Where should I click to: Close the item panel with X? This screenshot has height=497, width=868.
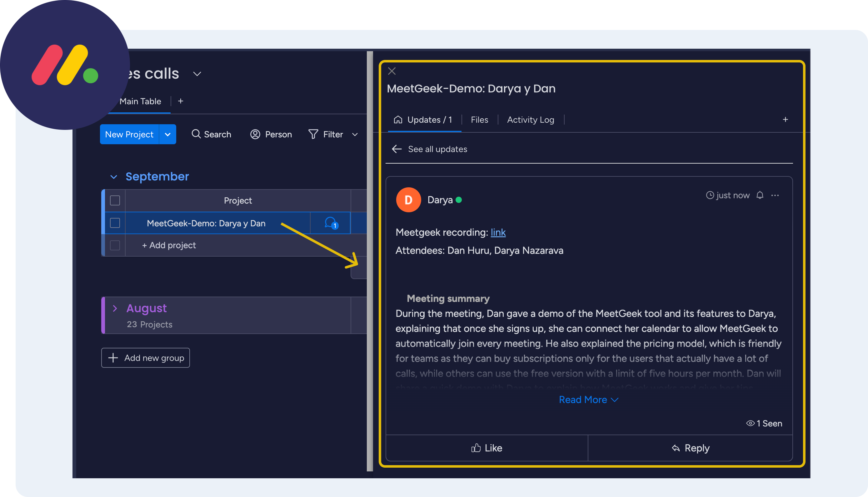(392, 71)
